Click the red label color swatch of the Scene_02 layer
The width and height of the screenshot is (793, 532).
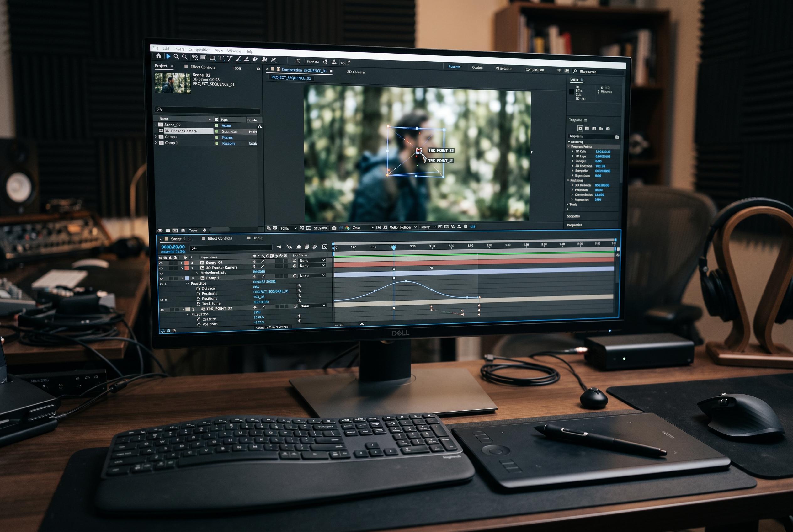pos(186,263)
